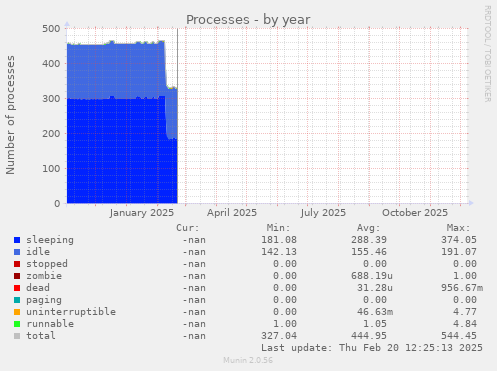The height and width of the screenshot is (371, 497).
Task: Click the Min: column header
Action: pyautogui.click(x=278, y=228)
